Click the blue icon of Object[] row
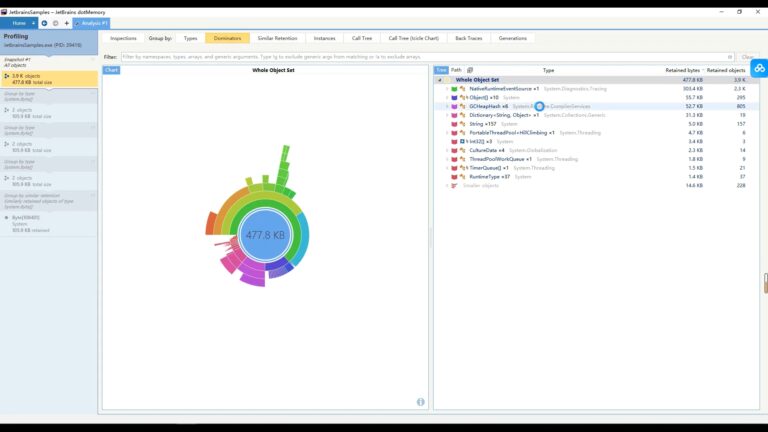 pyautogui.click(x=454, y=97)
